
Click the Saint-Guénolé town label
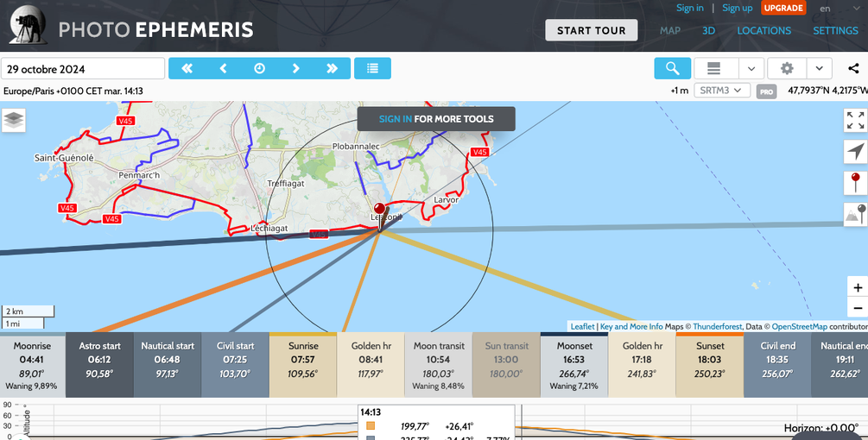pyautogui.click(x=64, y=158)
